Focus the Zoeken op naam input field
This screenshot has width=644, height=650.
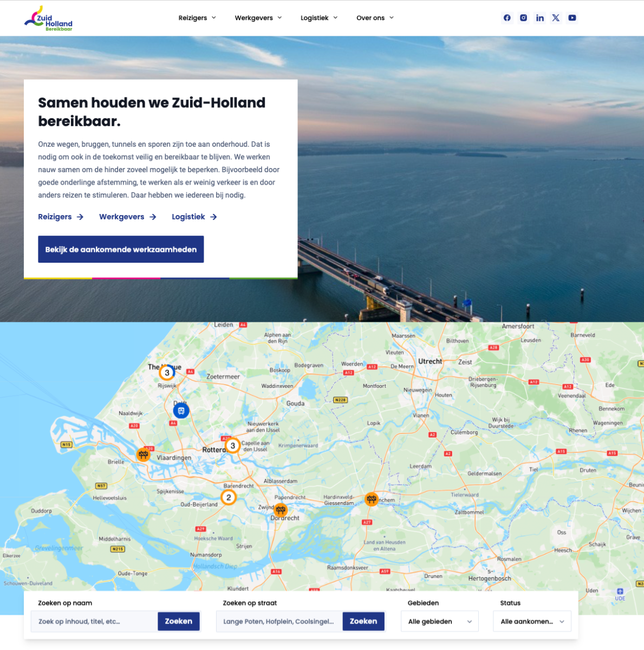point(94,621)
